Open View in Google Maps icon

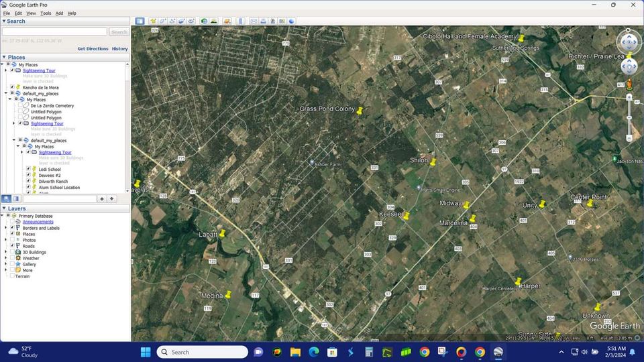click(282, 21)
